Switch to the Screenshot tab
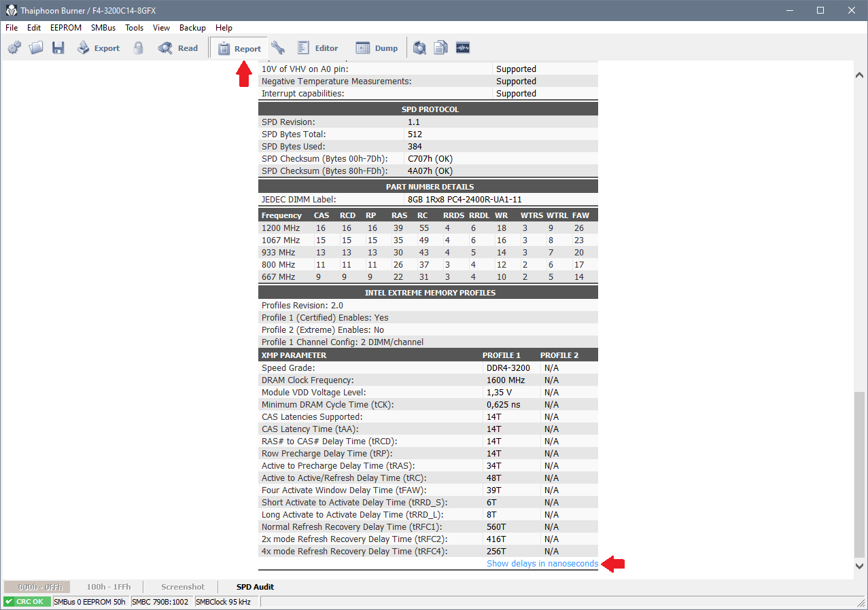The width and height of the screenshot is (868, 610). click(182, 587)
